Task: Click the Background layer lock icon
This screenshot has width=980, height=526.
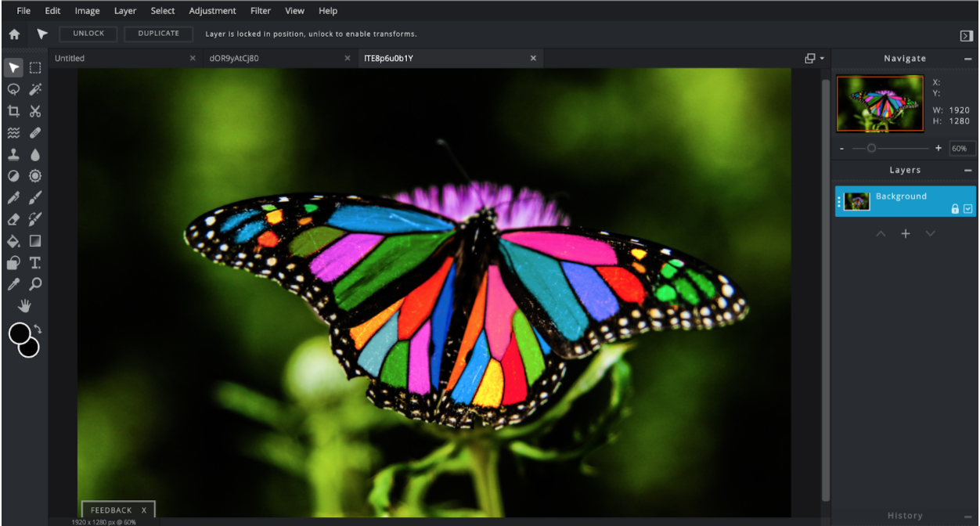Action: (x=955, y=209)
